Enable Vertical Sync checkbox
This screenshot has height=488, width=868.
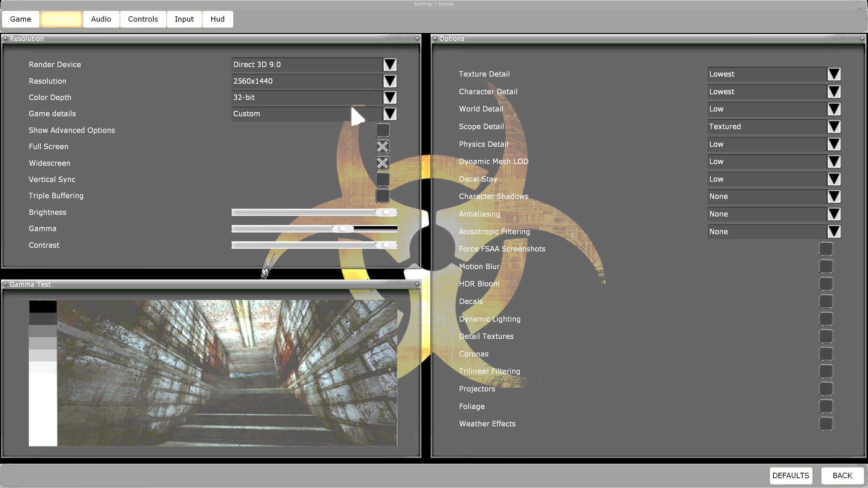click(382, 179)
